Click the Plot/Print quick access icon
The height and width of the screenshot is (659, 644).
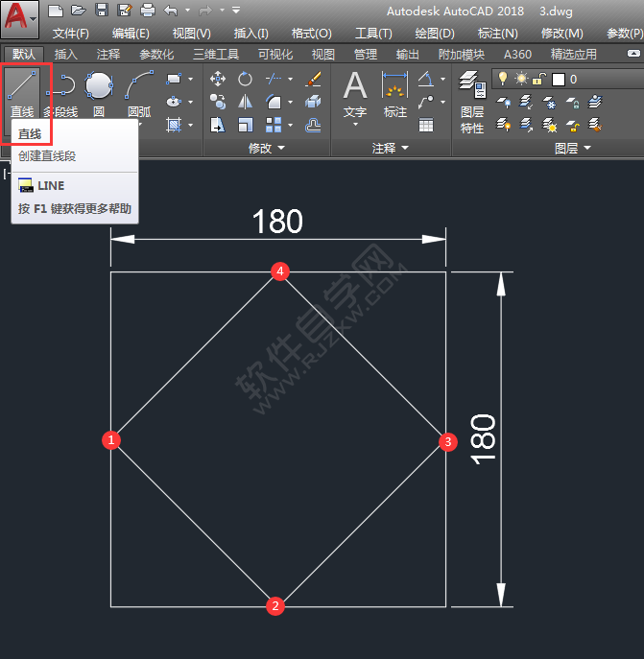147,10
